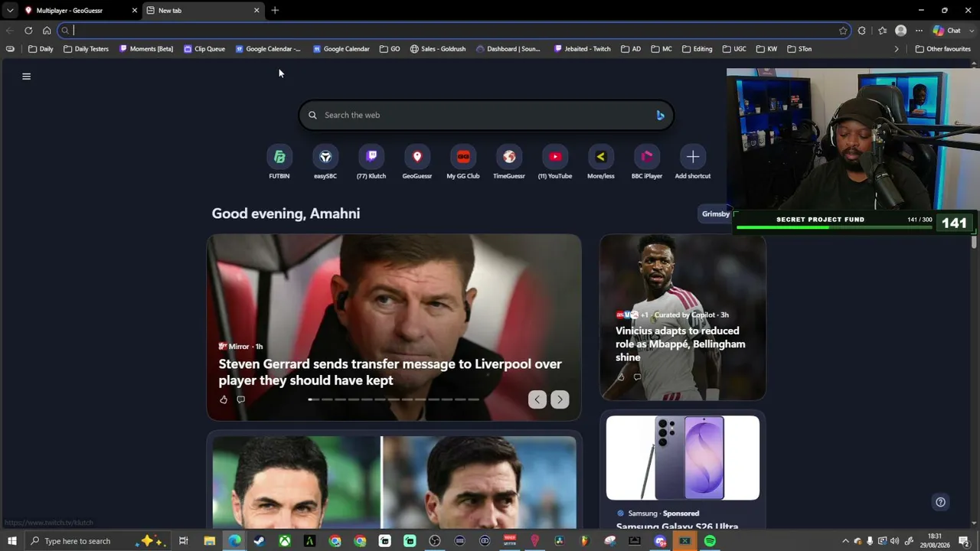This screenshot has width=980, height=551.
Task: Open the Vinicius reduced role article
Action: 680,344
